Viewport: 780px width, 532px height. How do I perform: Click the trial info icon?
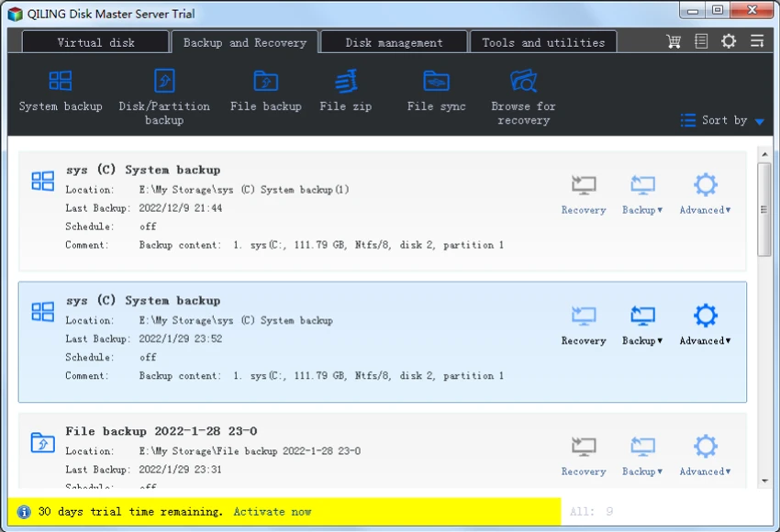click(23, 512)
